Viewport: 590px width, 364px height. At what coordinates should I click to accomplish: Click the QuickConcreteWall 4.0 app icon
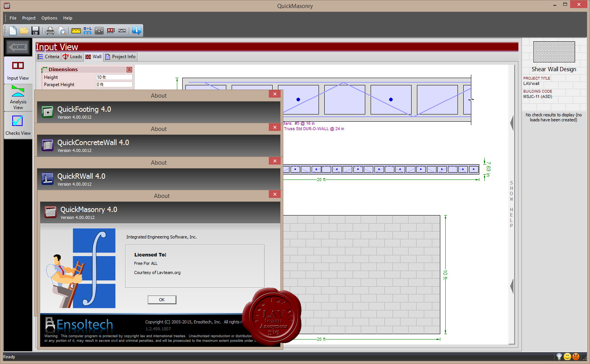tap(47, 145)
